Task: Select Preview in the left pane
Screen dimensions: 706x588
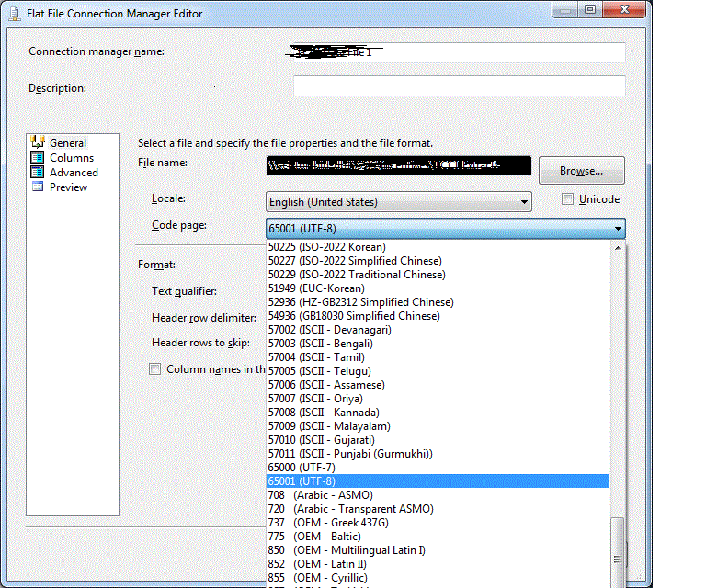Action: pyautogui.click(x=68, y=187)
